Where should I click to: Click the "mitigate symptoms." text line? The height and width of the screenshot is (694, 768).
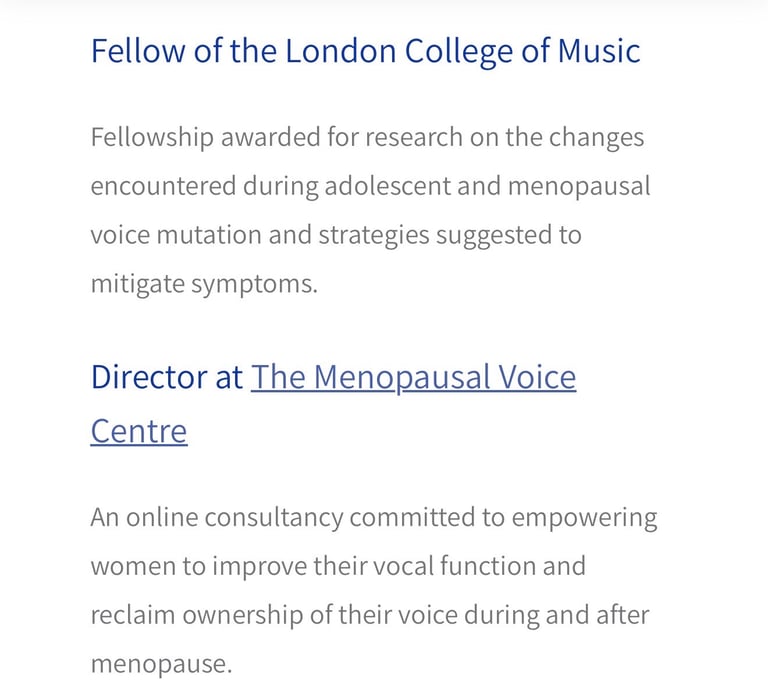coord(204,284)
